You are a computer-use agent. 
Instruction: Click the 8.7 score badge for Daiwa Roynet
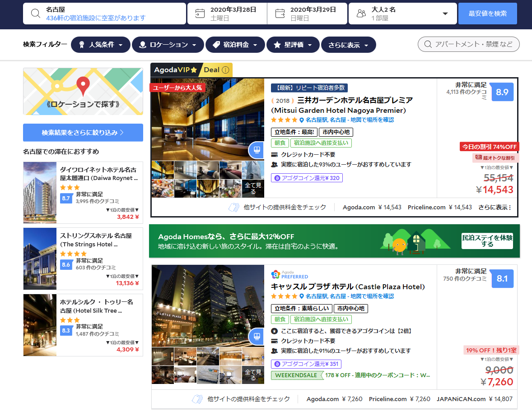click(66, 198)
